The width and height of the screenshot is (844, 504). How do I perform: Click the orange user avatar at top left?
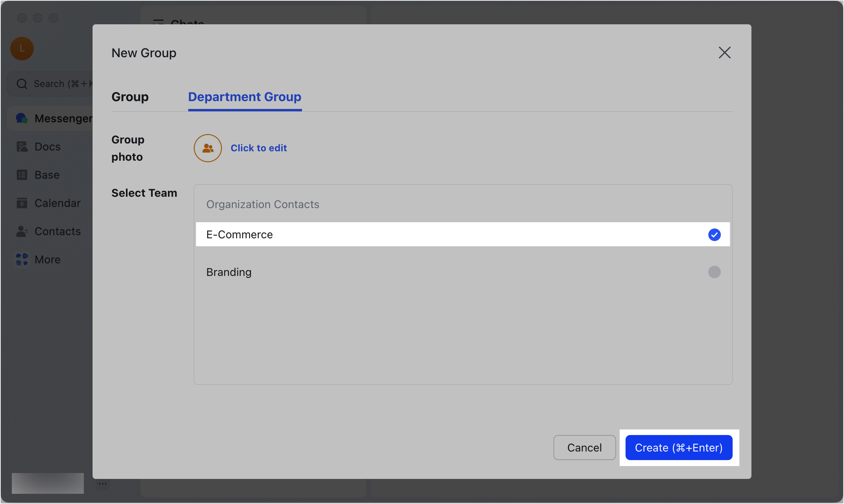tap(22, 48)
